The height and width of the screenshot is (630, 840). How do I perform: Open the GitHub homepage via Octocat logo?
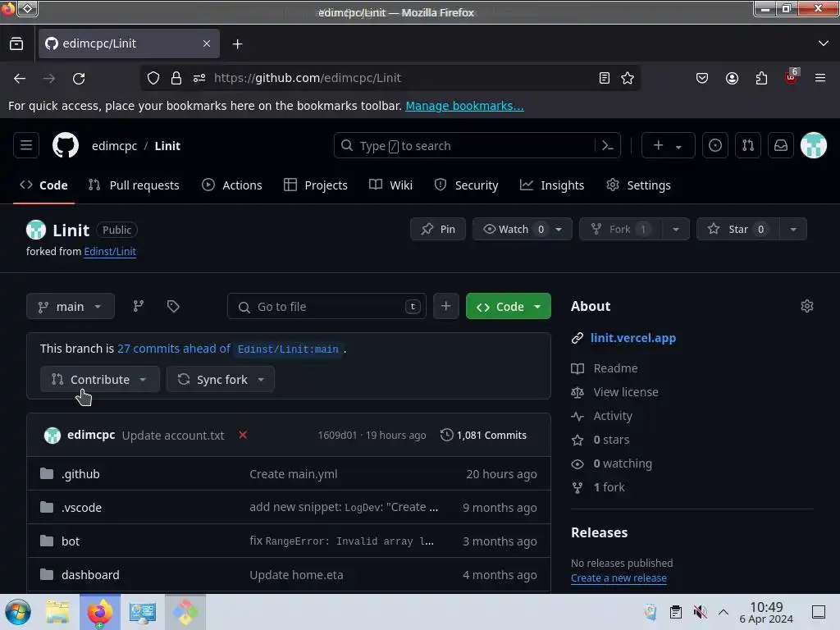coord(66,145)
